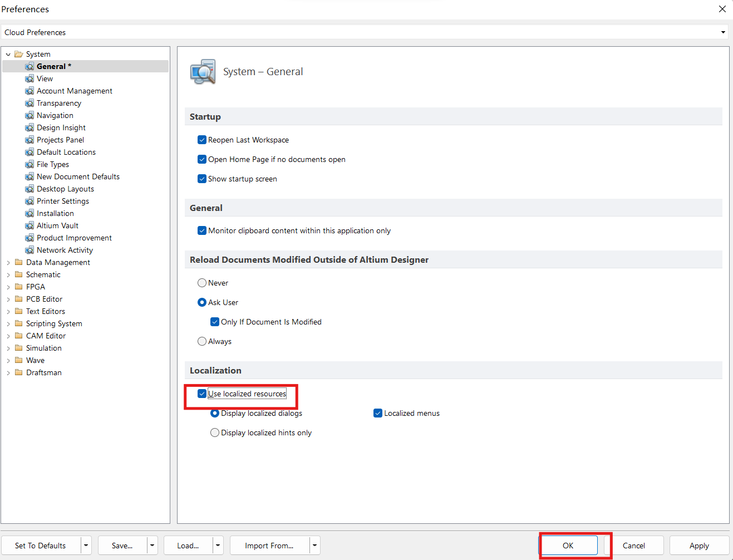Uncheck Show startup screen
Viewport: 733px width, 560px height.
[202, 179]
